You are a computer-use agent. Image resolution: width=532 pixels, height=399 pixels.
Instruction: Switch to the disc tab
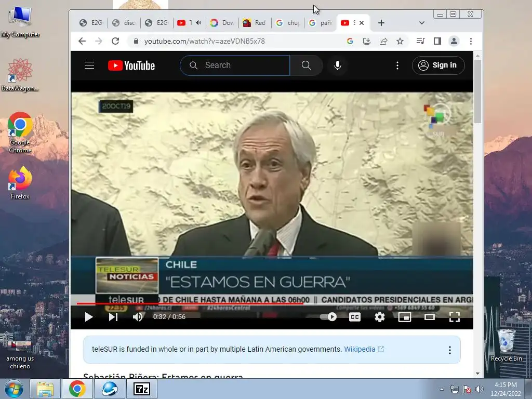pos(124,23)
